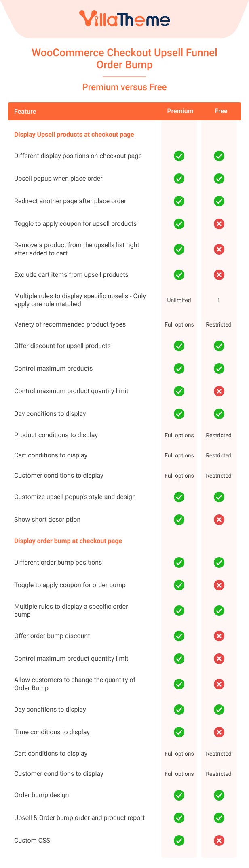Click 'Full options' for Product conditions to display
The width and height of the screenshot is (249, 868).
pos(179,435)
